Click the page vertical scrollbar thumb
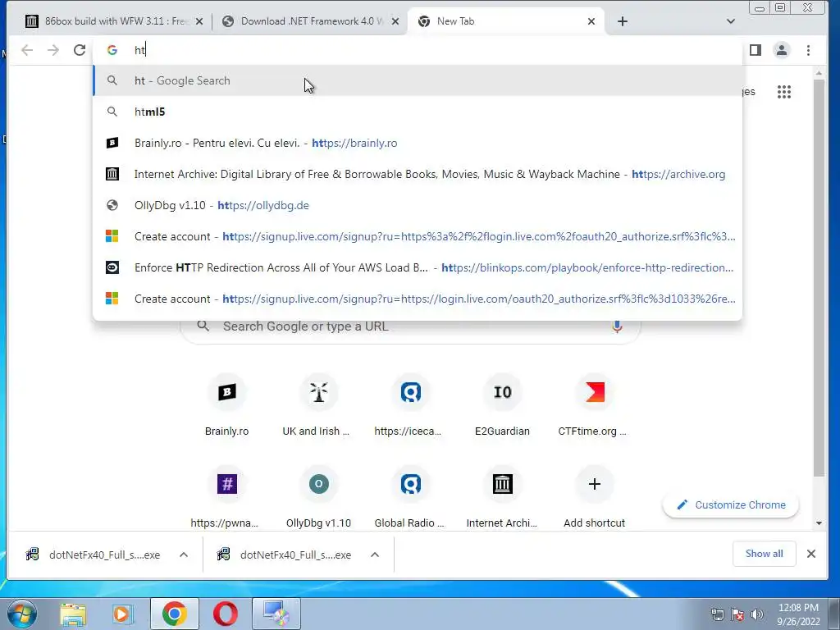 pos(819,277)
